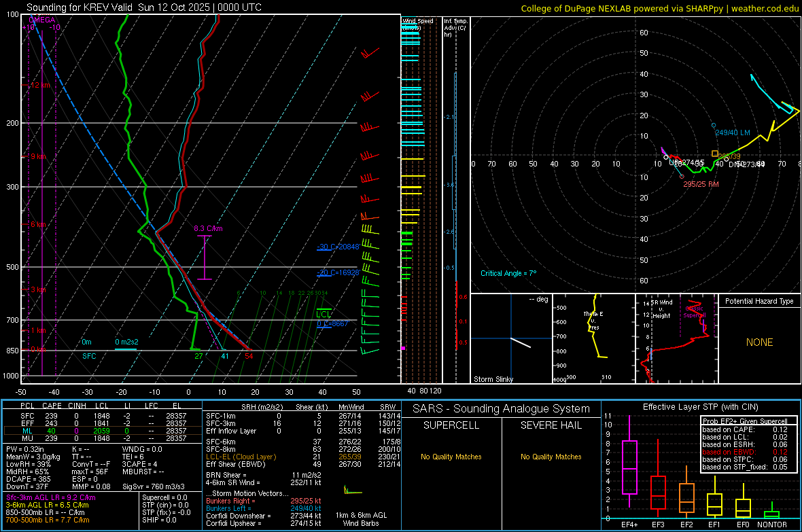Click the blue 'Bunkers Left =' storm motion
Image resolution: width=802 pixels, height=532 pixels.
coord(264,508)
